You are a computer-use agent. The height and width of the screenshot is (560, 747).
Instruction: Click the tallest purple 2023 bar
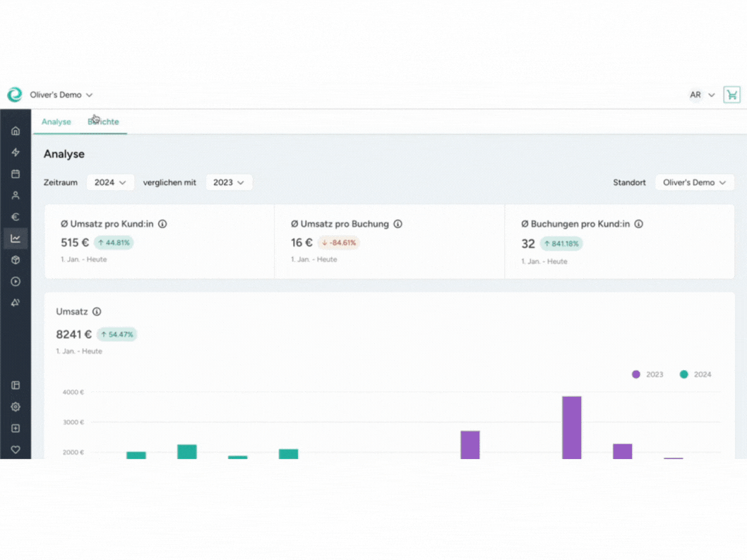(x=571, y=427)
